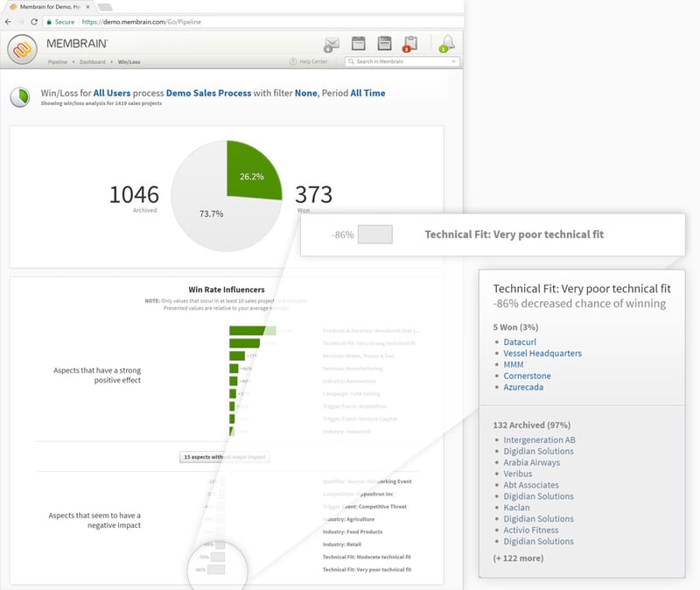Screen dimensions: 700x590
Task: Click the grey 73.7% pie slice
Action: click(x=210, y=214)
